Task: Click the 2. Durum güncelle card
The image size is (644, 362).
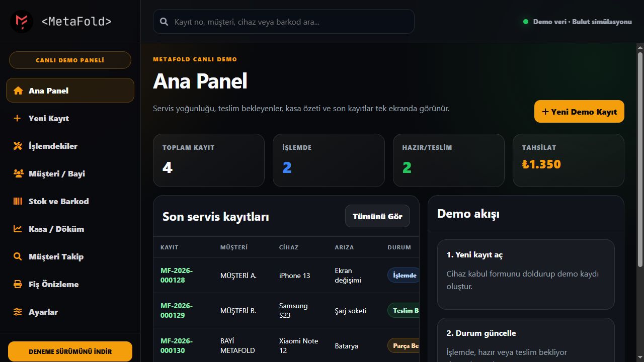Action: [x=526, y=340]
